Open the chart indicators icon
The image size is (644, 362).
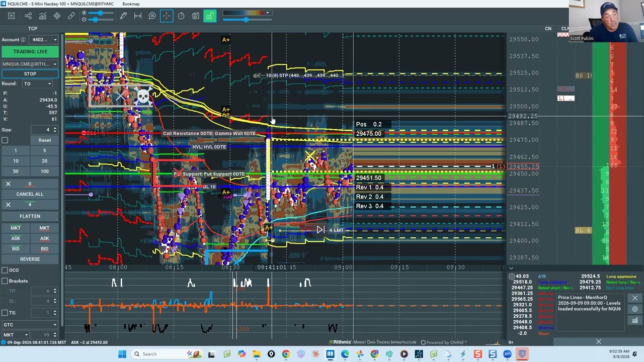click(x=43, y=16)
